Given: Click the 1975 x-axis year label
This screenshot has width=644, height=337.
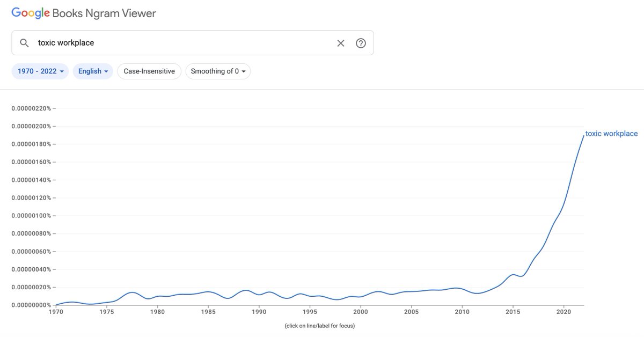Looking at the screenshot, I should [106, 312].
